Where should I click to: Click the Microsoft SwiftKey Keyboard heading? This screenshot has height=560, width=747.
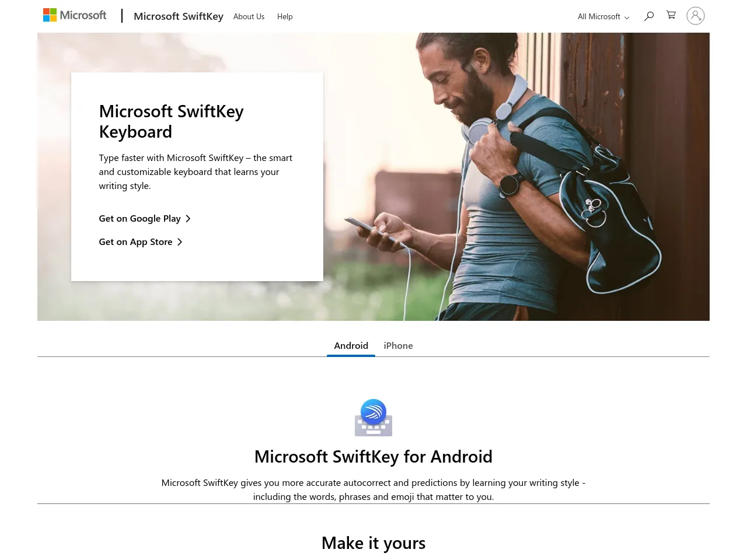click(x=171, y=121)
